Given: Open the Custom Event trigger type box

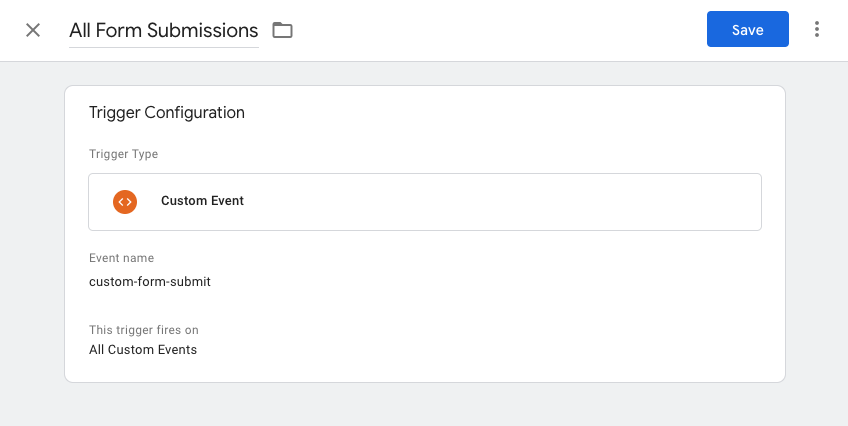Looking at the screenshot, I should point(425,202).
